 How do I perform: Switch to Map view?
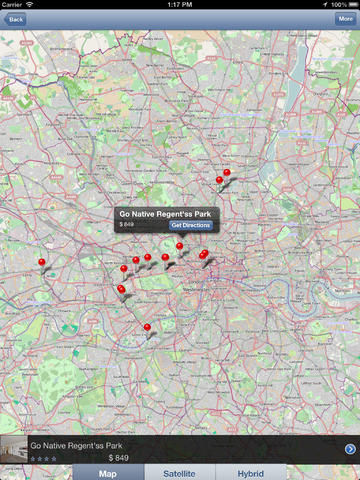pos(108,473)
